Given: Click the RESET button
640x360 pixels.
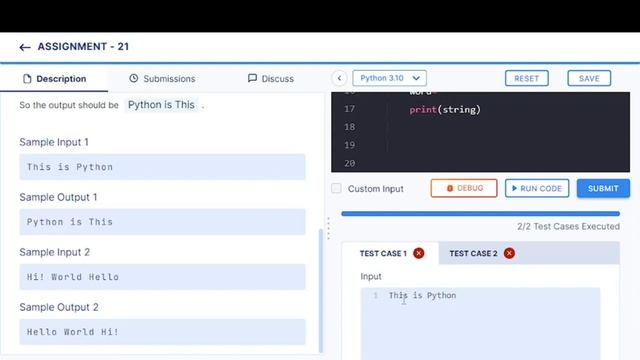Looking at the screenshot, I should 527,78.
